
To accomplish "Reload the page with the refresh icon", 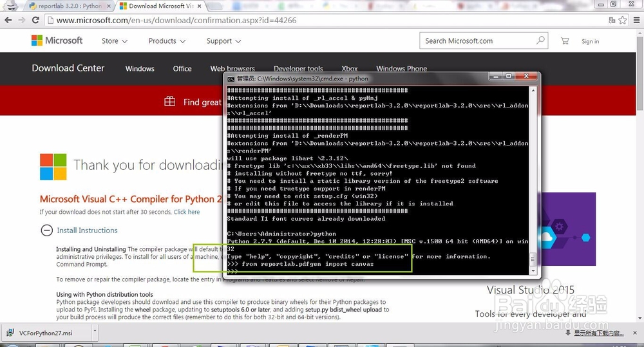I will (35, 20).
